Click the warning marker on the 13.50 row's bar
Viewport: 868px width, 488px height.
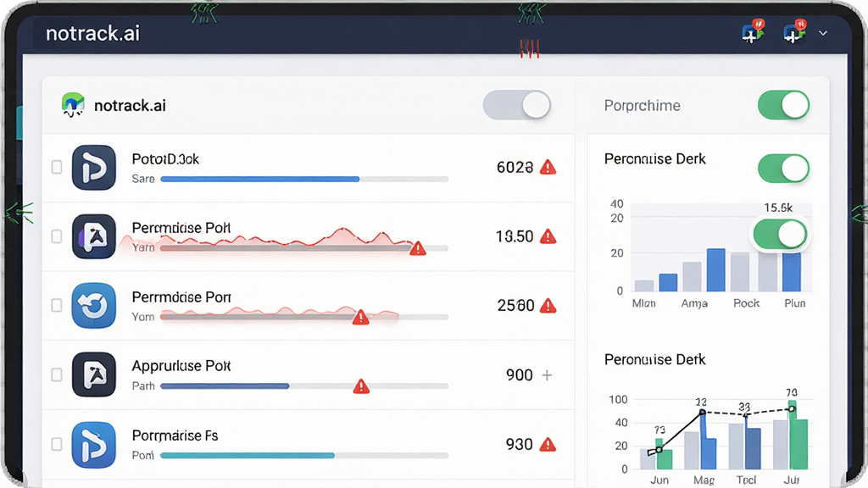(418, 248)
